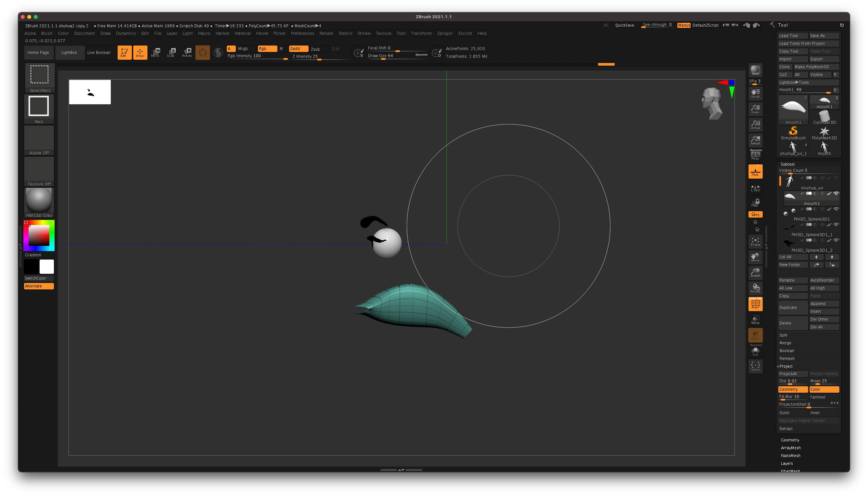Toggle the Persp perspective icon
The height and width of the screenshot is (496, 868).
tap(755, 155)
